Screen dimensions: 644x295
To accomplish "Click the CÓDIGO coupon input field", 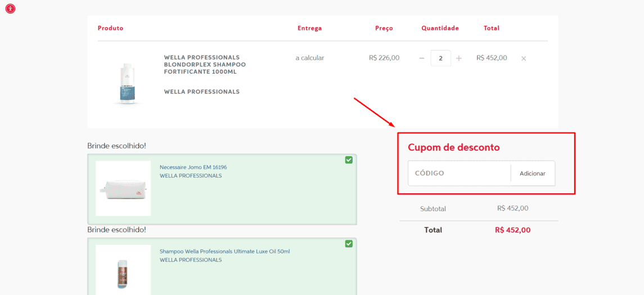I will click(459, 173).
